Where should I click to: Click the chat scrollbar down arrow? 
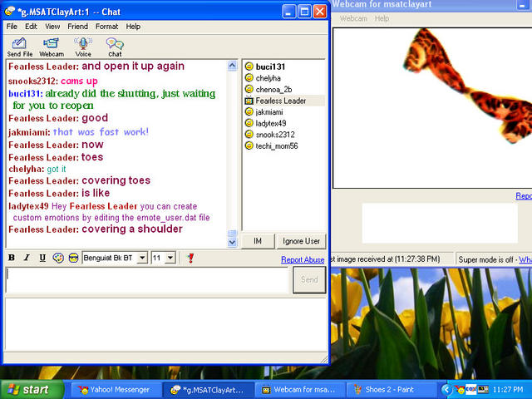(233, 242)
